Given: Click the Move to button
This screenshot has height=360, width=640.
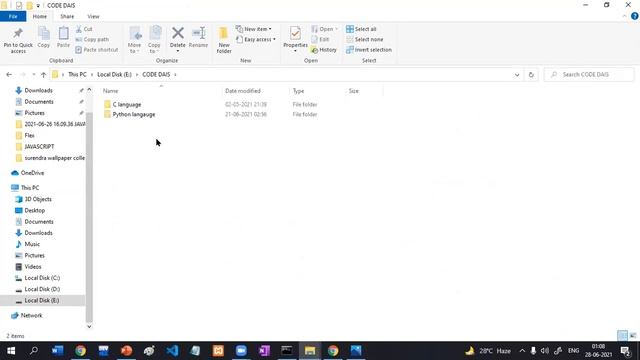Looking at the screenshot, I should pyautogui.click(x=134, y=39).
